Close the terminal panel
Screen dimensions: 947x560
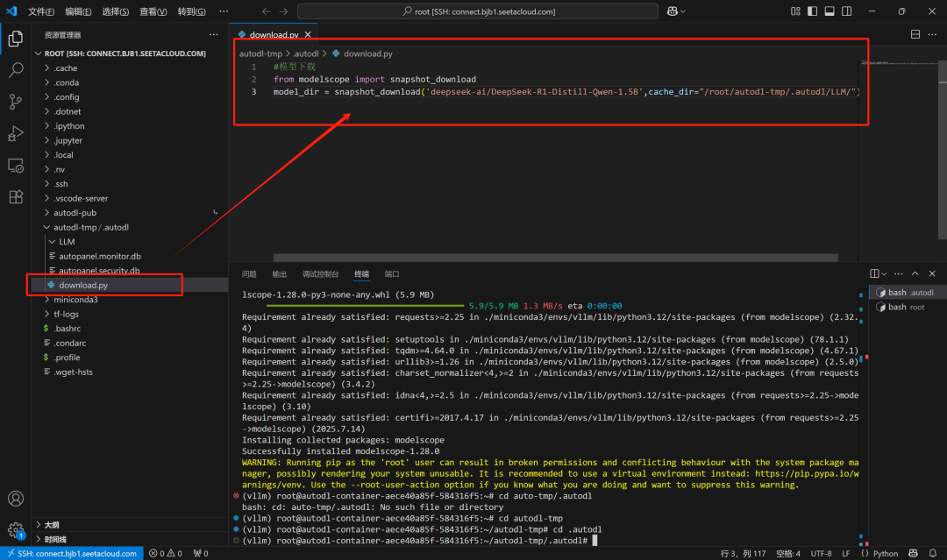click(x=932, y=274)
